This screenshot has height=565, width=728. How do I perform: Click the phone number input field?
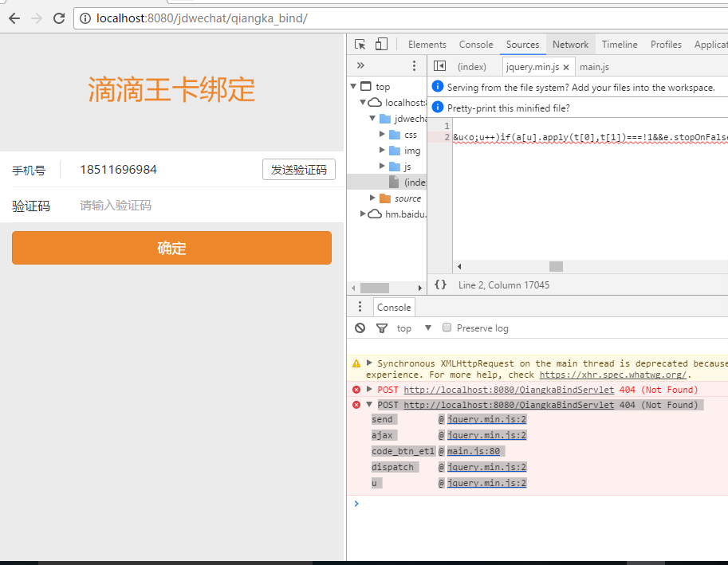(x=167, y=170)
